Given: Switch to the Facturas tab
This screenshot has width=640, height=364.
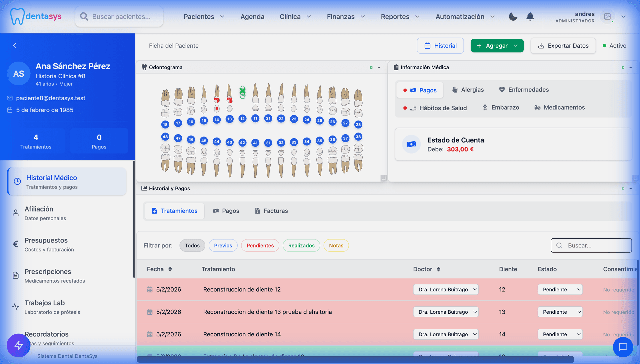Looking at the screenshot, I should 271,211.
